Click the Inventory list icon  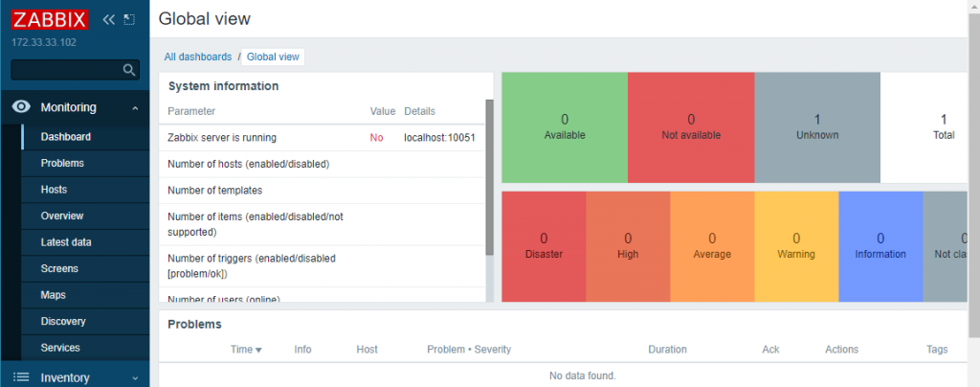pyautogui.click(x=22, y=377)
